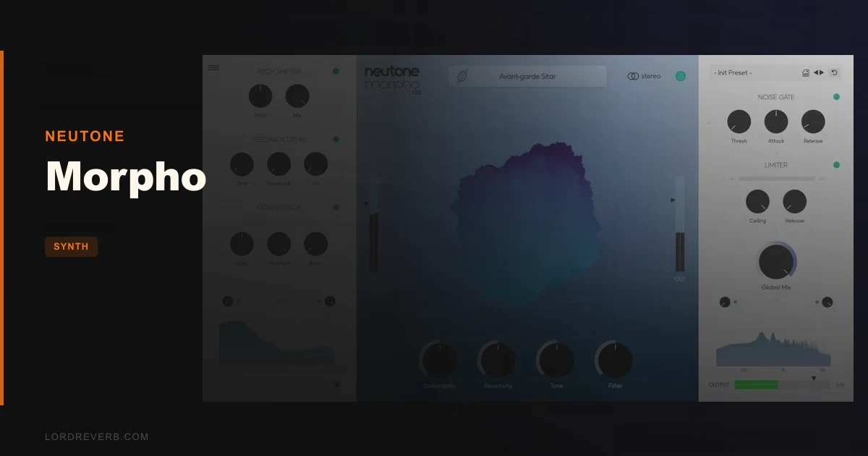868x456 pixels.
Task: Toggle the main teal power button
Action: pos(681,76)
